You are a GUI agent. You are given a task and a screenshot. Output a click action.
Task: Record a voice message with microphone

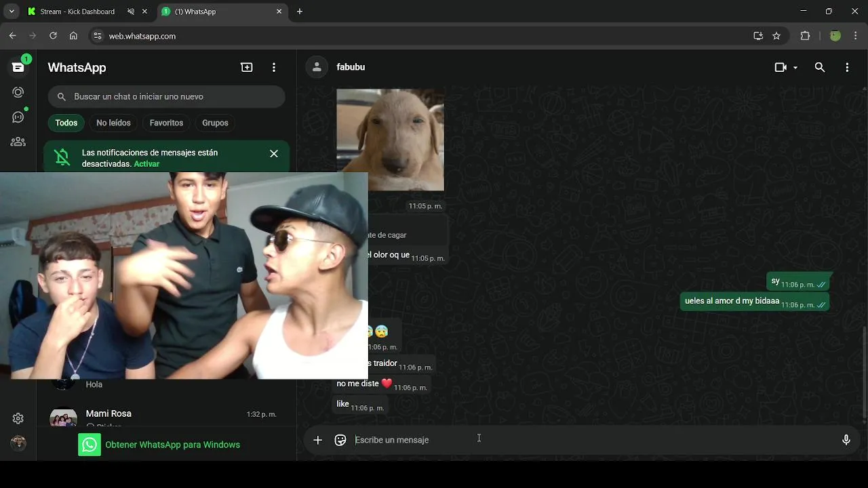846,440
